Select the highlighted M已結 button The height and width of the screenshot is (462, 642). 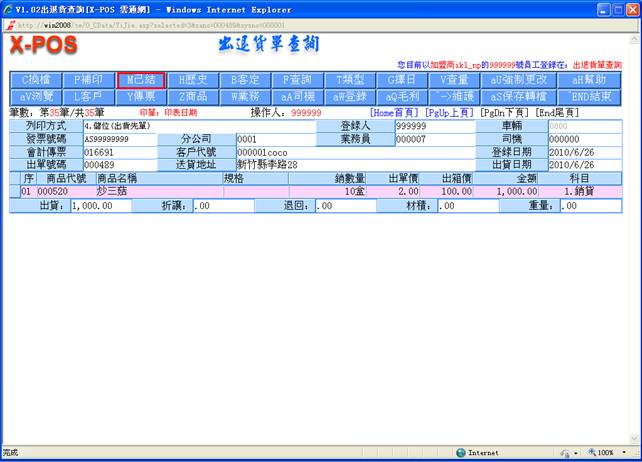coord(140,80)
